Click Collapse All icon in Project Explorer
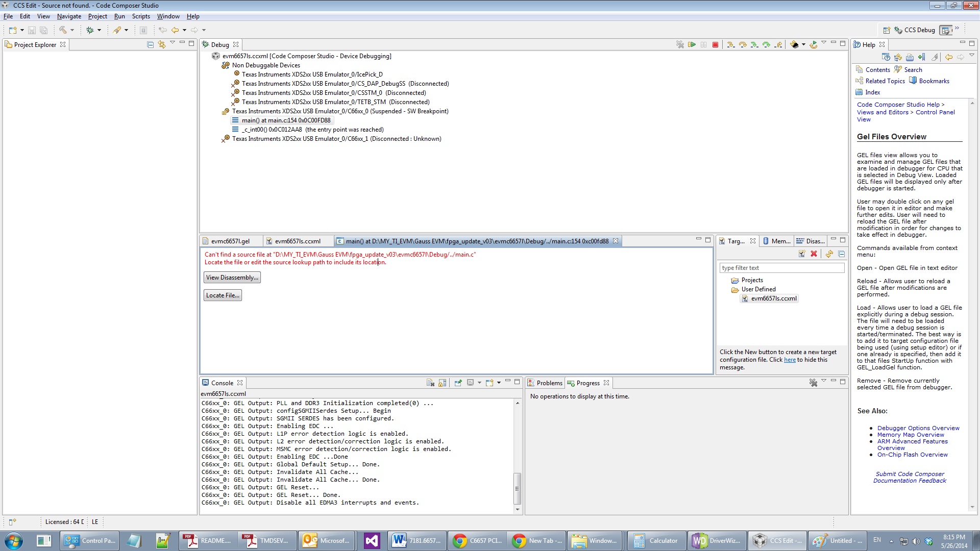 150,44
